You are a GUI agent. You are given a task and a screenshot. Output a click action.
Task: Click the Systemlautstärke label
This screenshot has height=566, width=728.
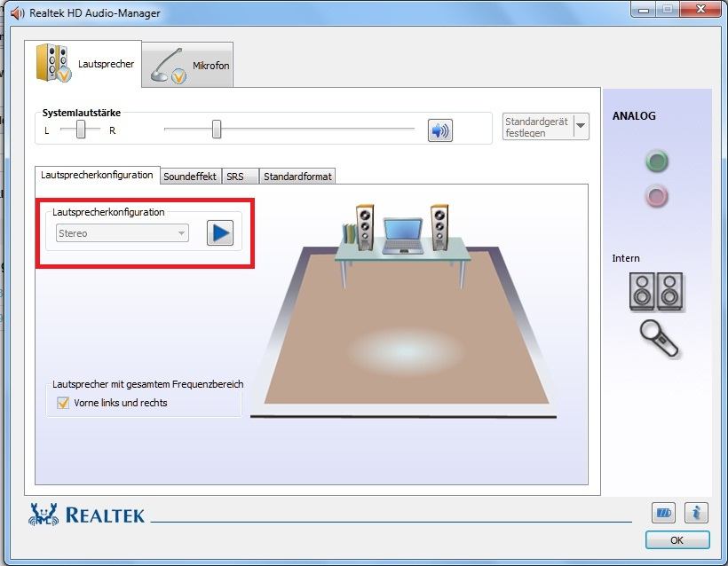pyautogui.click(x=82, y=113)
